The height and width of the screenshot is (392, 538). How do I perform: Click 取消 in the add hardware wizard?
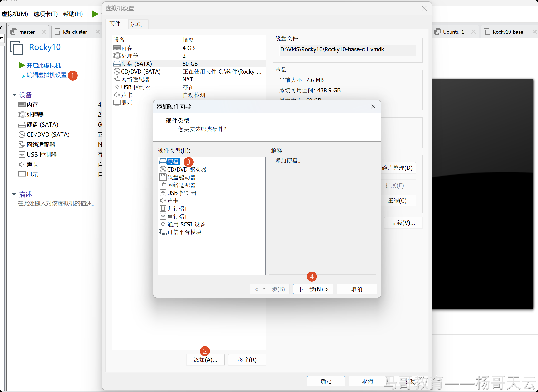pyautogui.click(x=357, y=289)
